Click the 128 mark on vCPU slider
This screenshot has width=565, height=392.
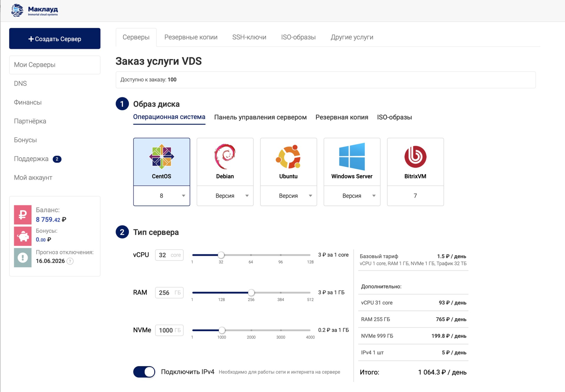[310, 262]
